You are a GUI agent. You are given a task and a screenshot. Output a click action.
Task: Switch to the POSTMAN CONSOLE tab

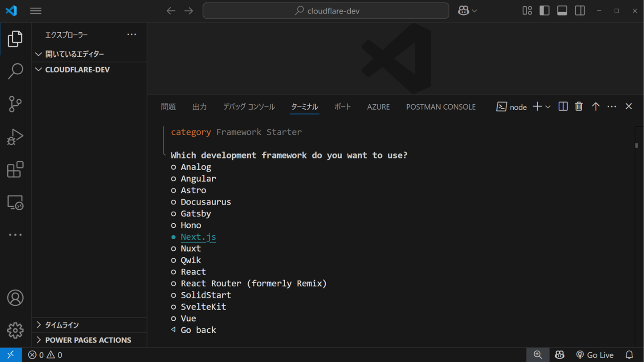coord(441,107)
